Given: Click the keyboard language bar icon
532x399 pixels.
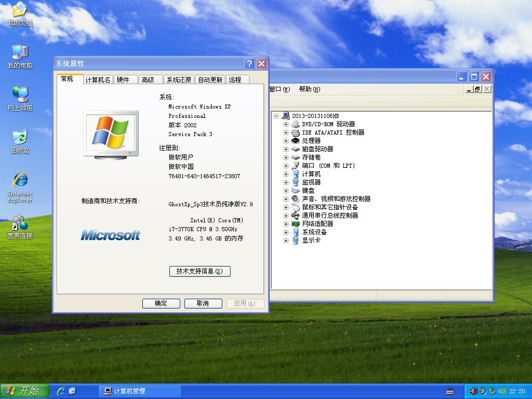Looking at the screenshot, I should click(x=450, y=392).
